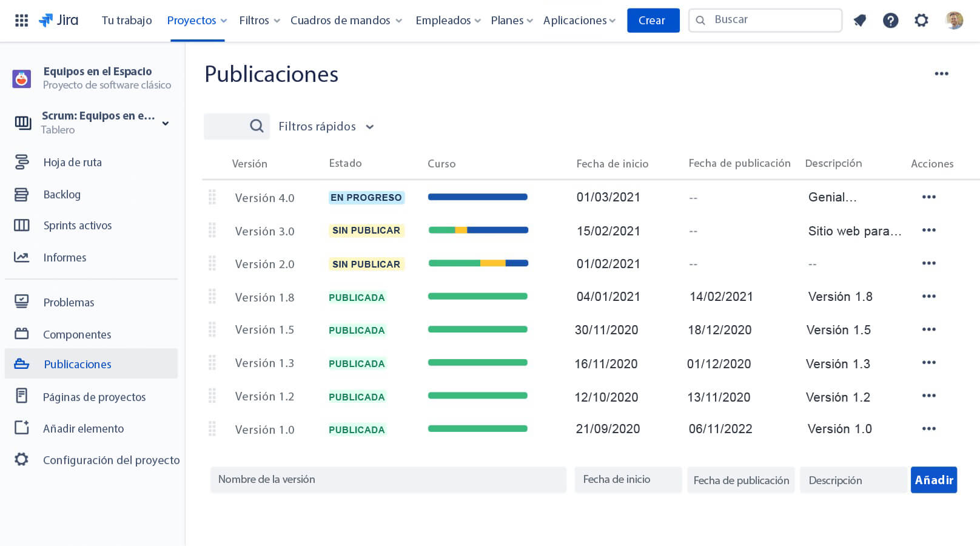Select Tu trabajo in the top navigation
980x546 pixels.
(127, 21)
